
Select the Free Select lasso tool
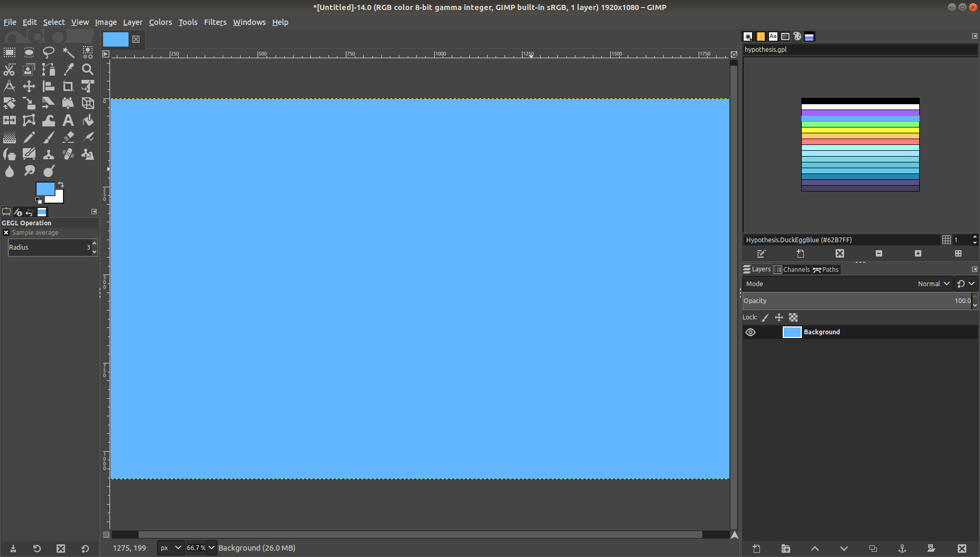[49, 52]
